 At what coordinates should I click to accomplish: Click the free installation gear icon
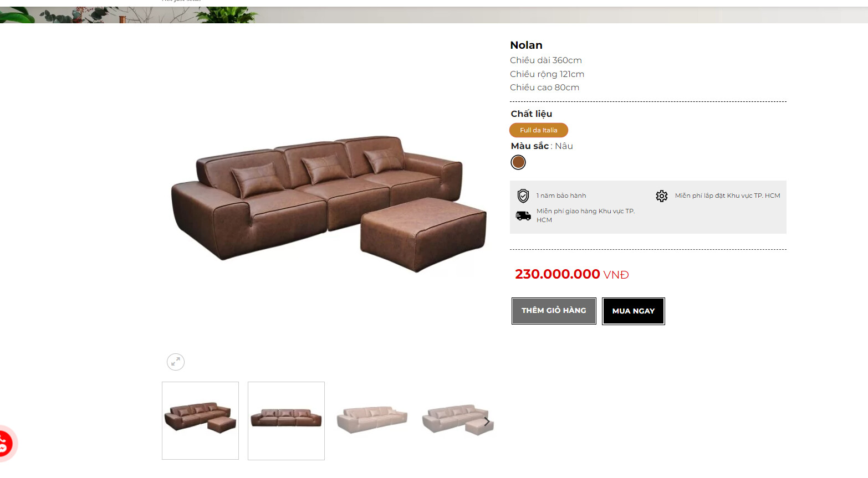point(662,196)
